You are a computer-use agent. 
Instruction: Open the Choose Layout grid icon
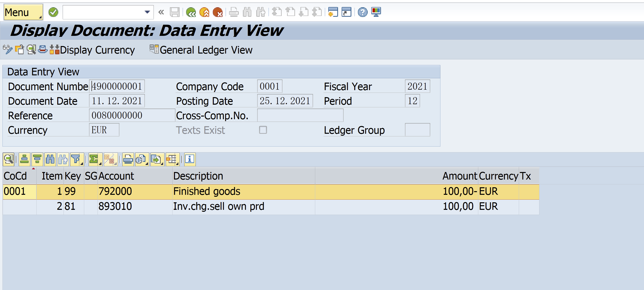click(x=172, y=159)
